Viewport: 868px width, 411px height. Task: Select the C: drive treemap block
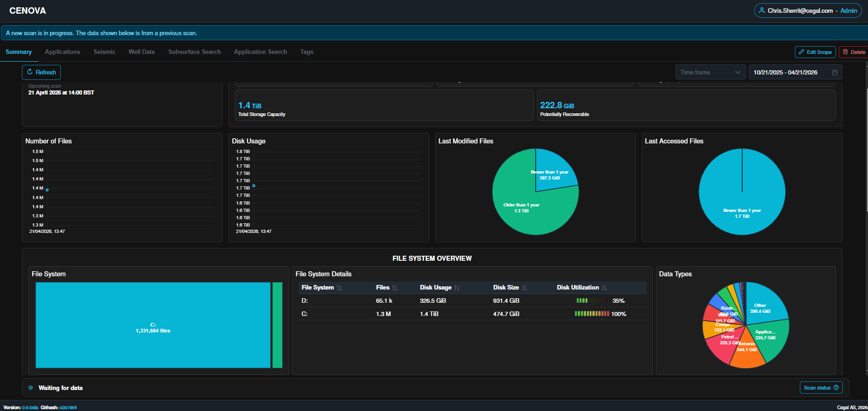[153, 325]
